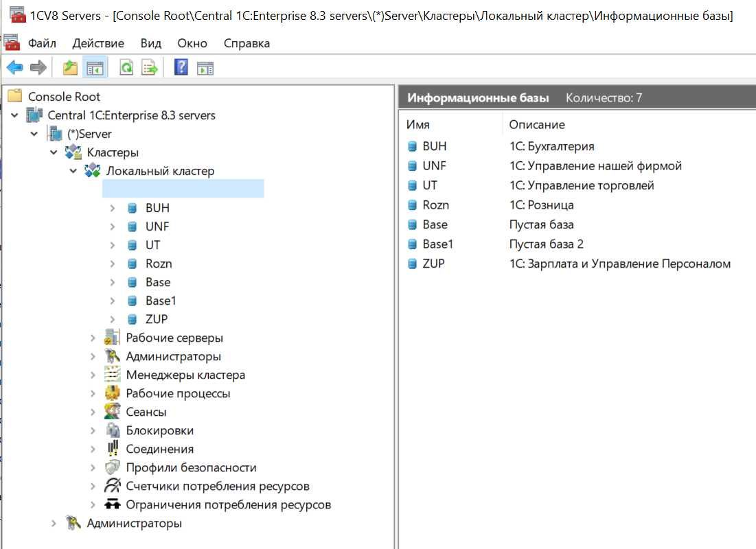Select Рабочие процессы in the tree
This screenshot has width=756, height=549.
click(x=178, y=394)
